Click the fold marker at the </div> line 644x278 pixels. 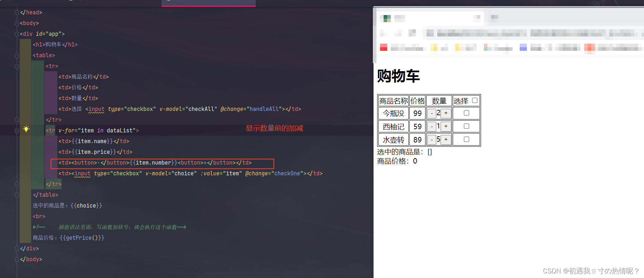[17, 249]
